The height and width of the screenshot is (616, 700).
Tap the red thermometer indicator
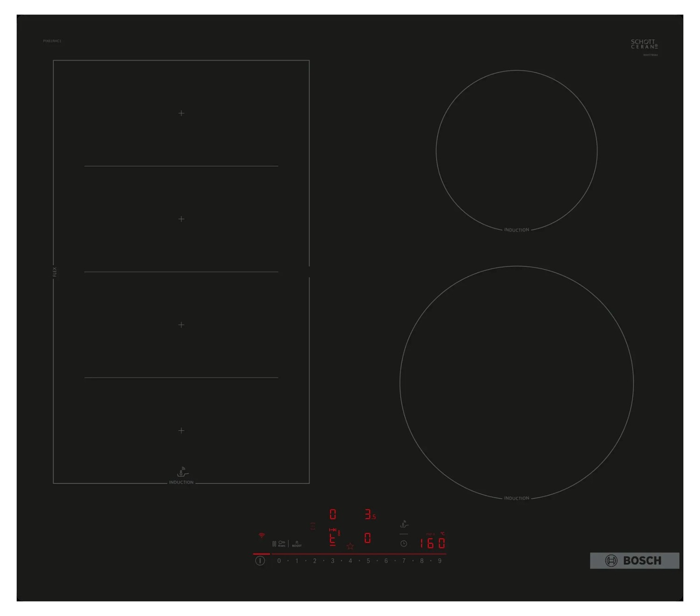[339, 533]
